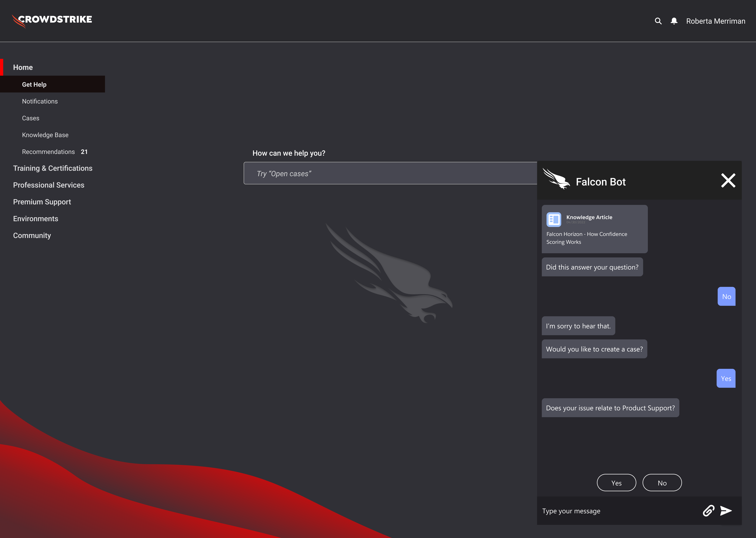The height and width of the screenshot is (538, 756).
Task: Click the sent 'Yes' chat bubble
Action: tap(726, 378)
